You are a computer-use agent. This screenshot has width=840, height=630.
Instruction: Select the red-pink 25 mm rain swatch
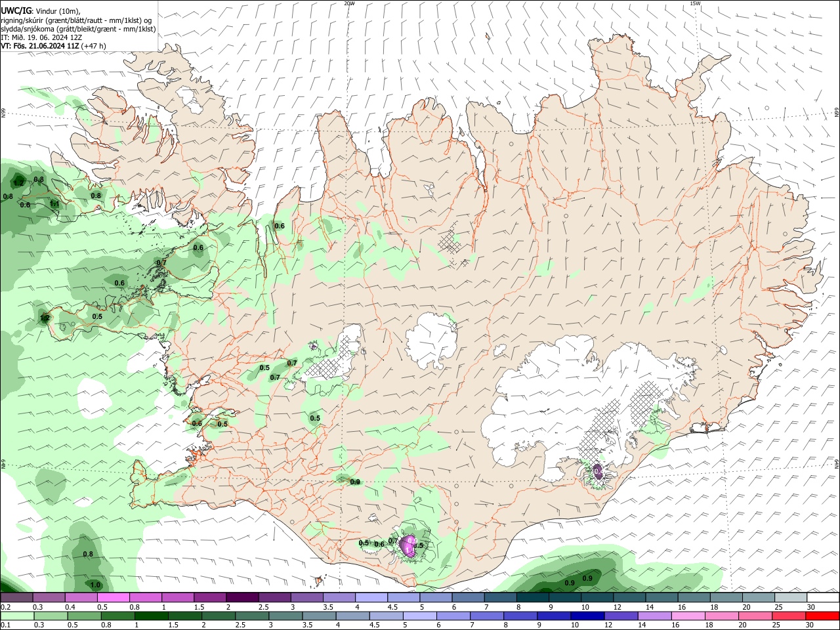(x=789, y=616)
